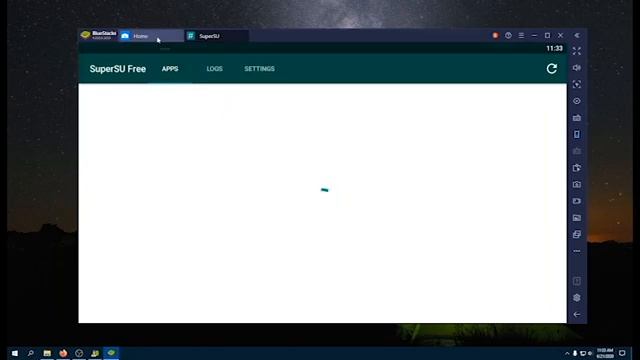This screenshot has height=360, width=640.
Task: Show hidden system tray icons
Action: coord(567,353)
